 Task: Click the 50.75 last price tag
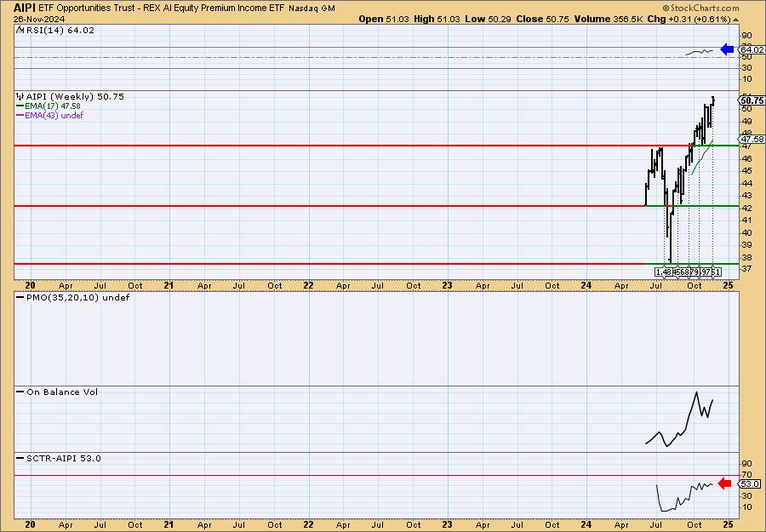click(752, 100)
